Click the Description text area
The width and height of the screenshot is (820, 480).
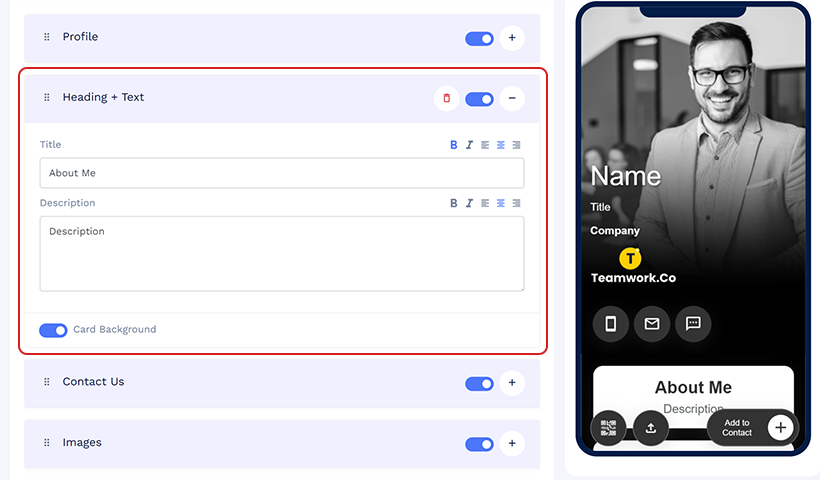pyautogui.click(x=282, y=254)
